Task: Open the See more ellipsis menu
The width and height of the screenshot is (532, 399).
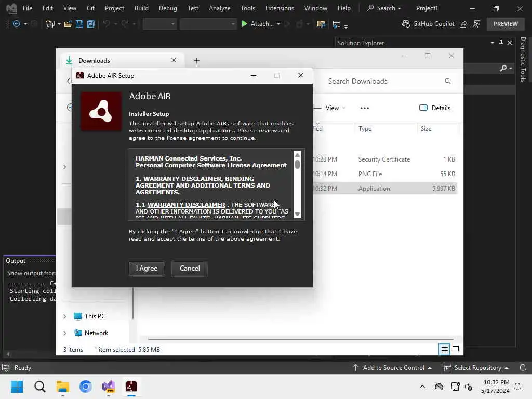Action: (x=364, y=108)
